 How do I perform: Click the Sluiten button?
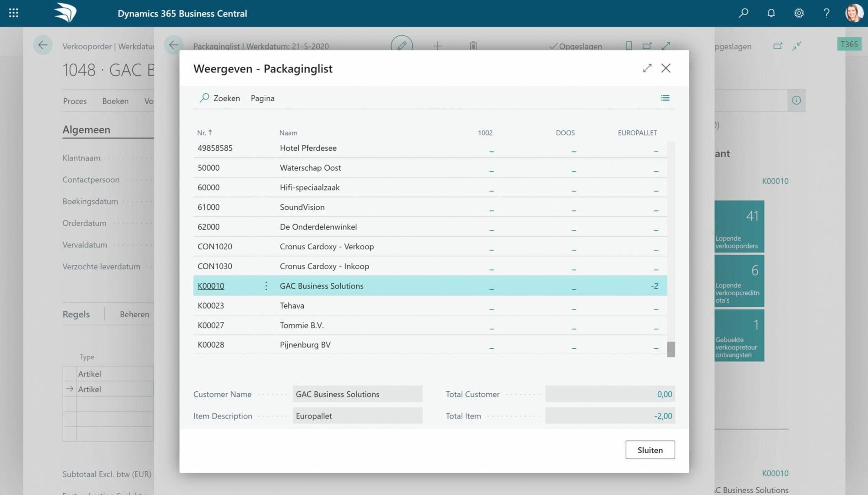(650, 450)
